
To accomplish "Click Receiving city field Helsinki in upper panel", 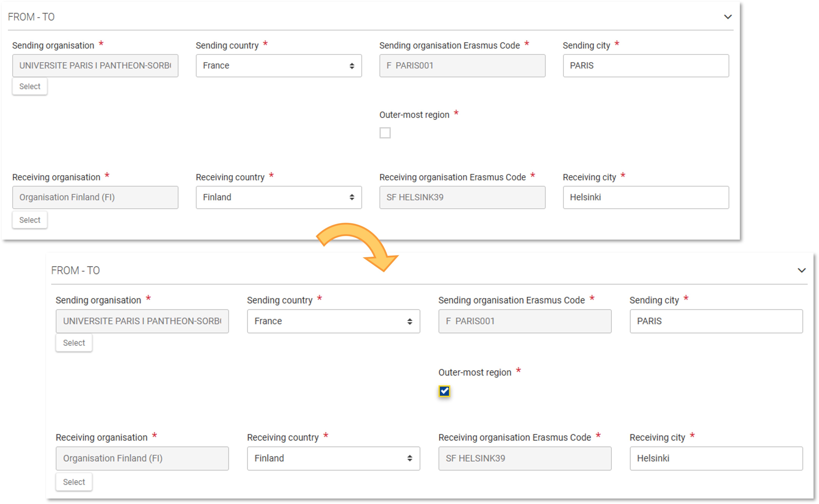I will 646,197.
